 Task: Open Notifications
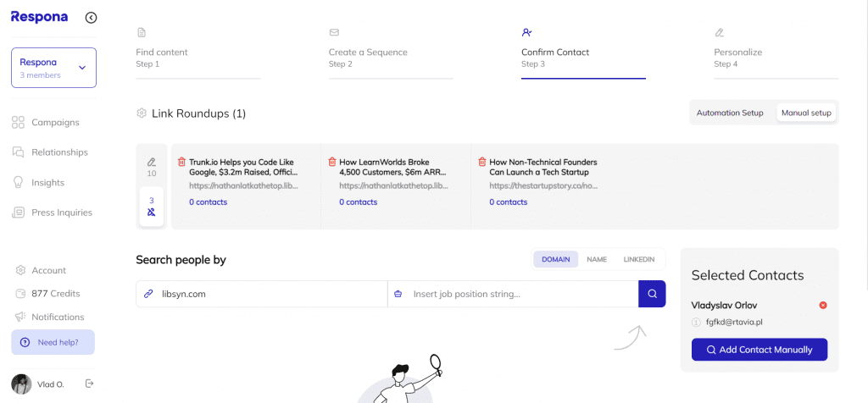pos(49,317)
